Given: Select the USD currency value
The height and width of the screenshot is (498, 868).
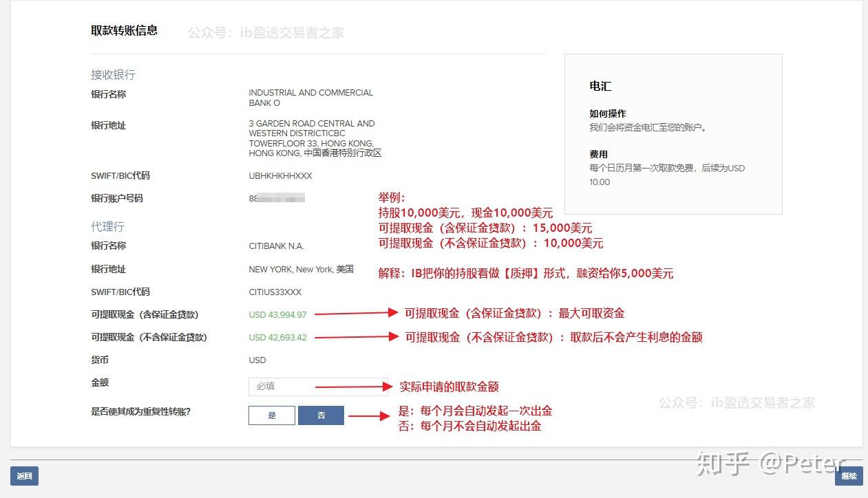Looking at the screenshot, I should pyautogui.click(x=257, y=360).
